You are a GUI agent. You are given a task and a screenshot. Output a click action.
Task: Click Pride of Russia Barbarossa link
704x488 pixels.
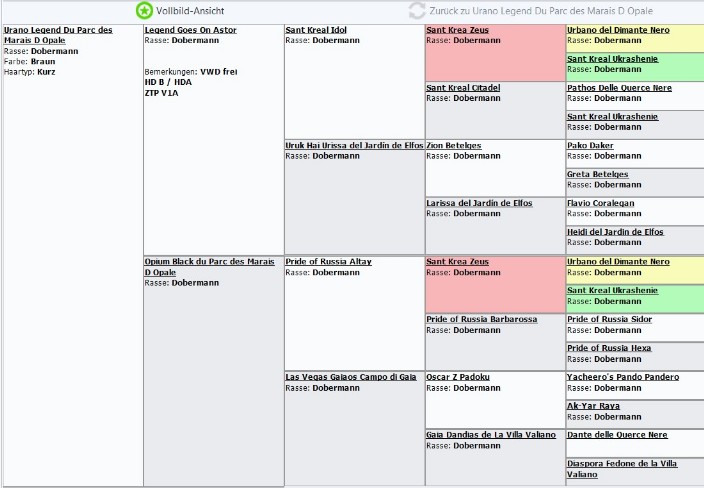pyautogui.click(x=482, y=319)
